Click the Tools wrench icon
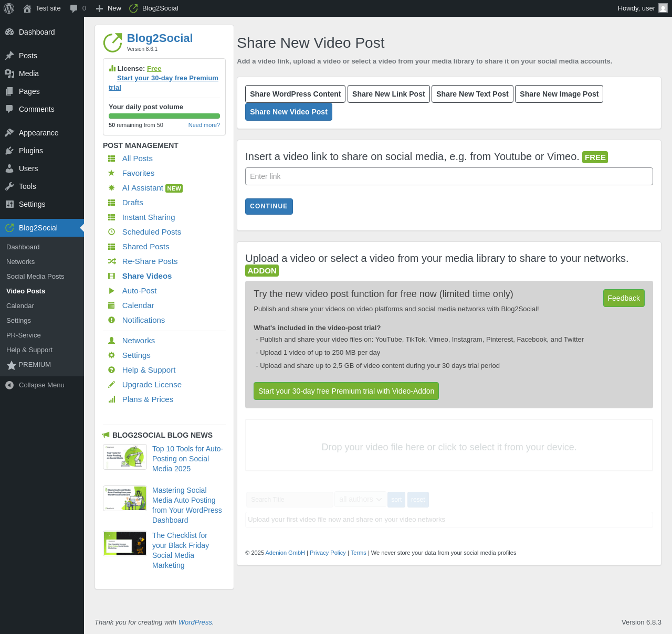Viewport: 672px width, 634px height. tap(9, 186)
